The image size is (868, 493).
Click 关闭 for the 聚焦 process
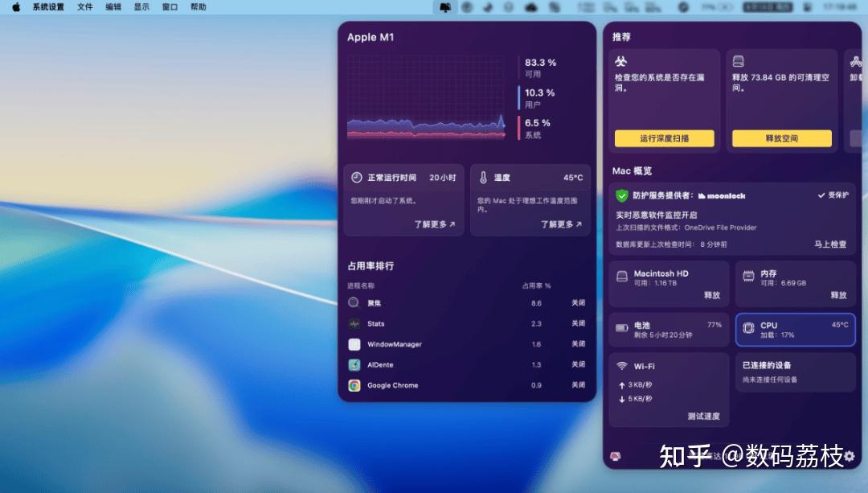[x=579, y=303]
